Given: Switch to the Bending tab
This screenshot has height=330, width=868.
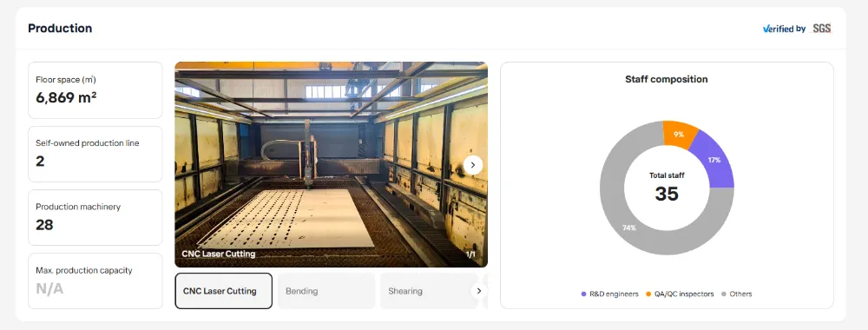Looking at the screenshot, I should (x=326, y=291).
